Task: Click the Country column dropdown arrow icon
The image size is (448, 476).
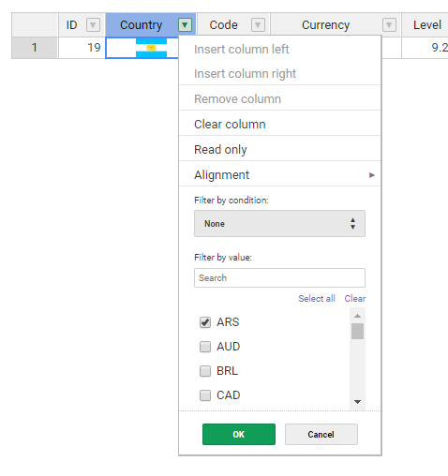Action: click(x=185, y=25)
